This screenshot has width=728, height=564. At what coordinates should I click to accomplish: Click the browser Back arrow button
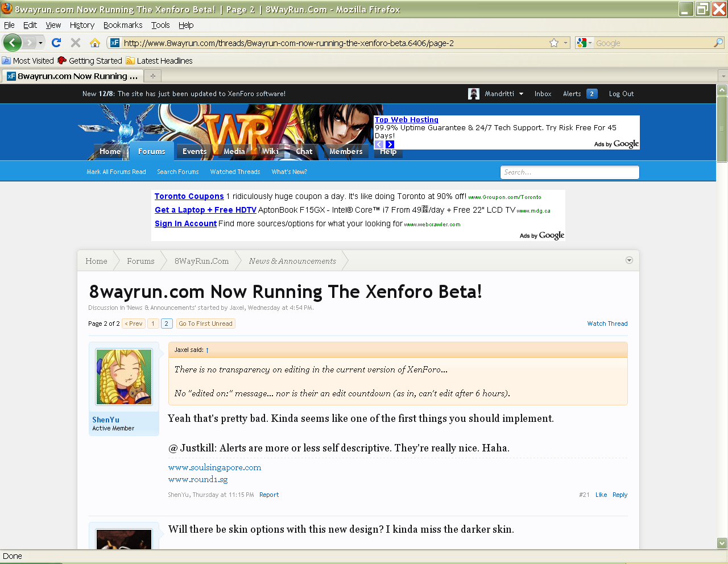12,43
